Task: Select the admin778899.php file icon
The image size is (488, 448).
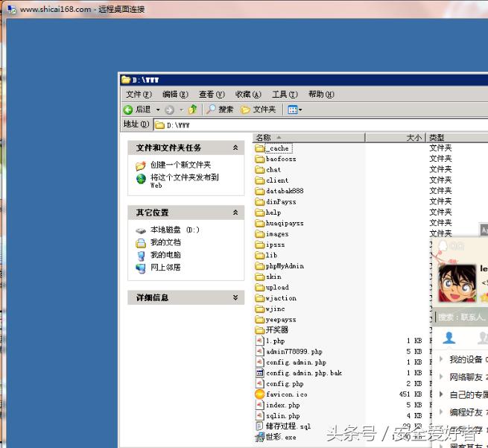Action: [x=259, y=352]
